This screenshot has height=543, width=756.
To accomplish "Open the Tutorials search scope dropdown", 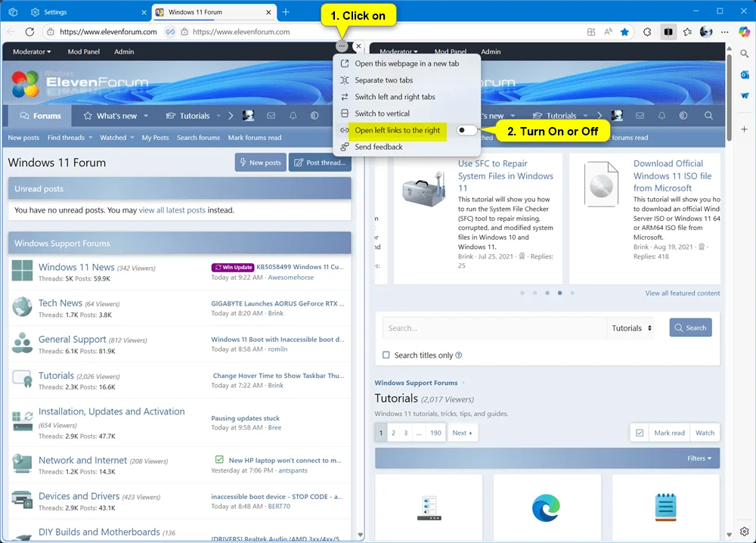I will pyautogui.click(x=631, y=328).
